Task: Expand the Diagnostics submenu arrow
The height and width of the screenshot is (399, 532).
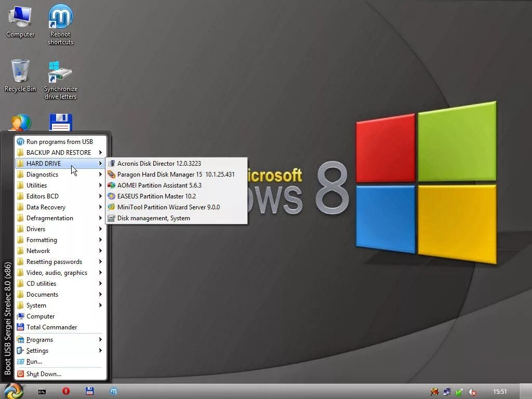Action: coord(100,175)
